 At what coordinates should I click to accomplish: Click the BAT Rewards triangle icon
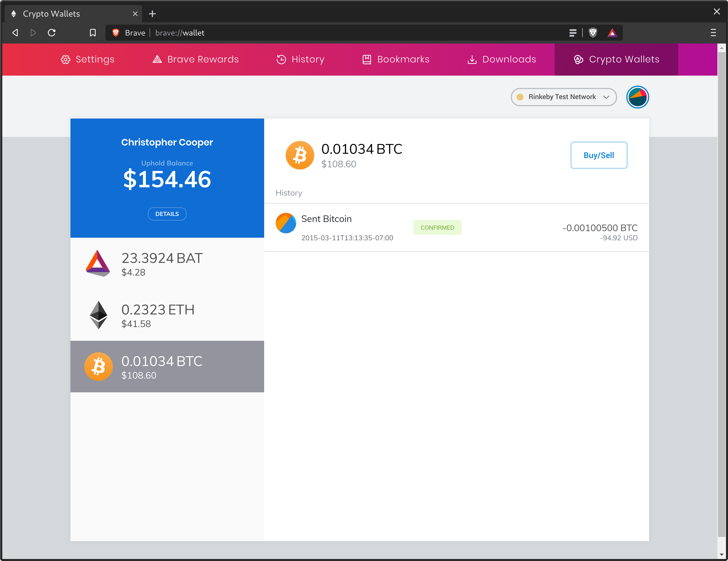tap(612, 33)
